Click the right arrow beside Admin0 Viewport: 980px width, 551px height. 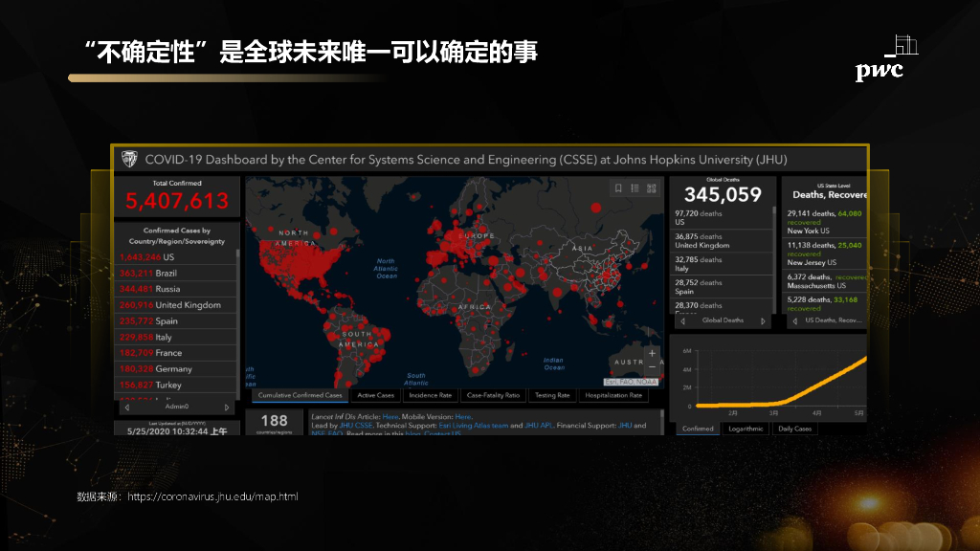click(x=226, y=408)
